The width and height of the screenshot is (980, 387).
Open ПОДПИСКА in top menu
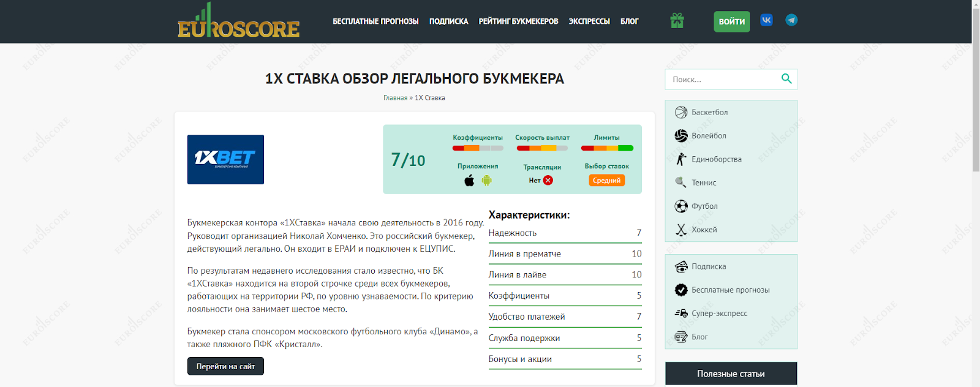click(448, 21)
